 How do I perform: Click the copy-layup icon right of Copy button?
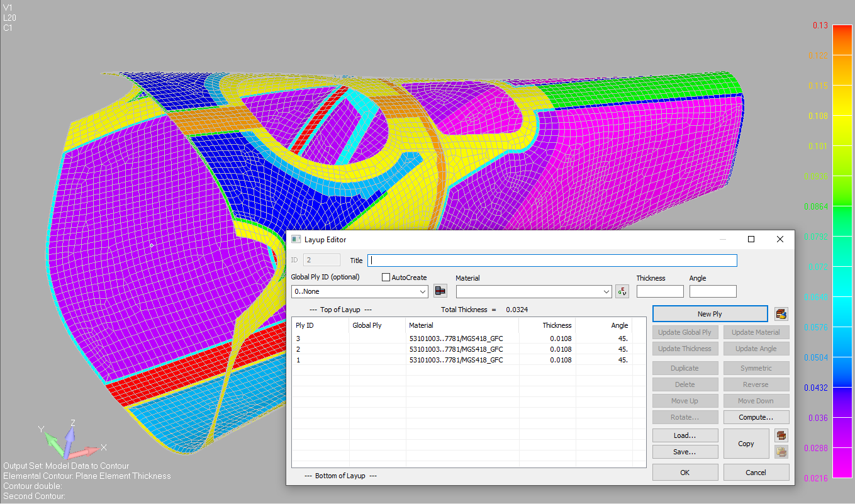click(781, 435)
